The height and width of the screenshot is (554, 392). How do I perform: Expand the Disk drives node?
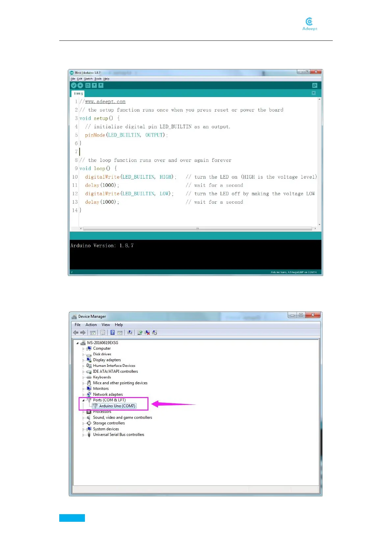point(83,355)
